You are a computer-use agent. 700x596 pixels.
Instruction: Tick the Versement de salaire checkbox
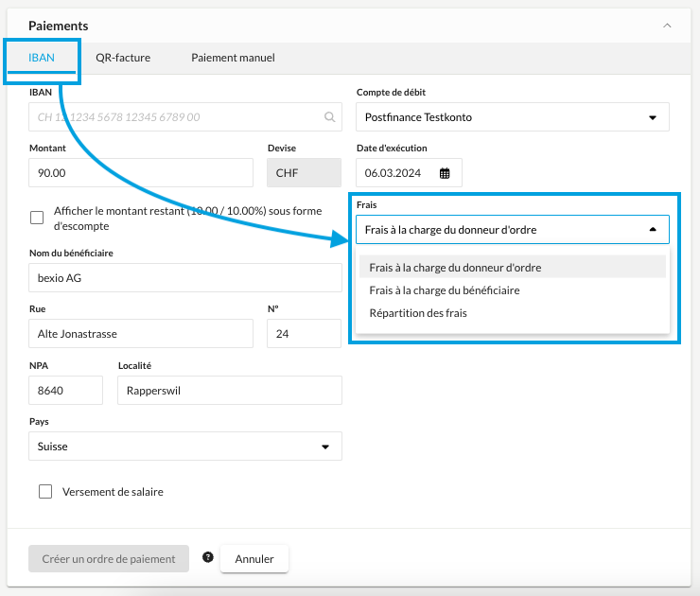click(x=45, y=492)
